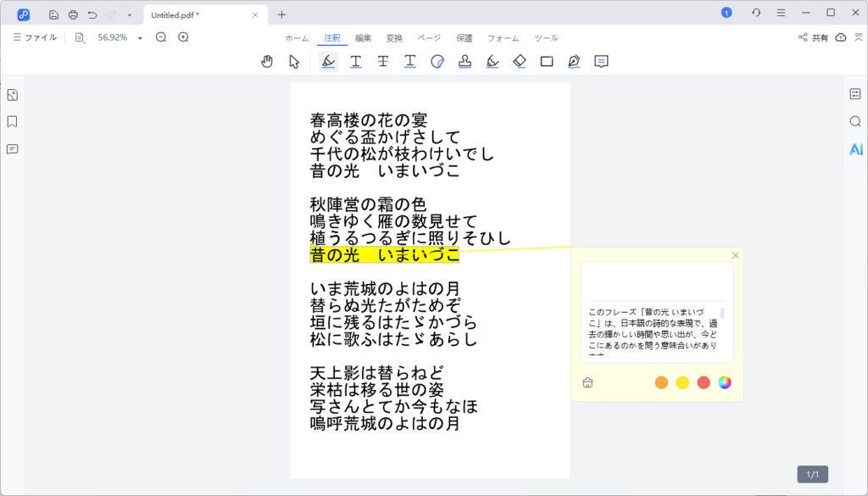Expand the undo/redo history arrow
This screenshot has width=868, height=496.
click(129, 14)
